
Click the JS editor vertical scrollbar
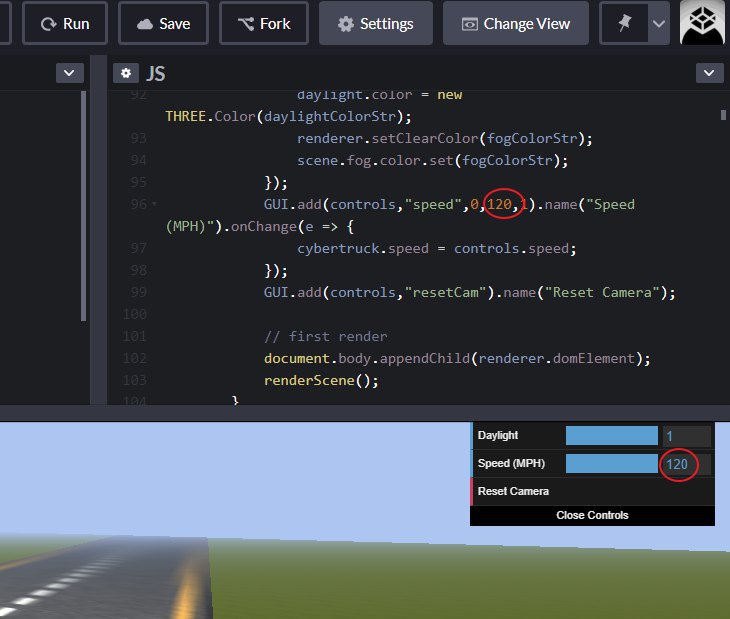click(x=723, y=114)
